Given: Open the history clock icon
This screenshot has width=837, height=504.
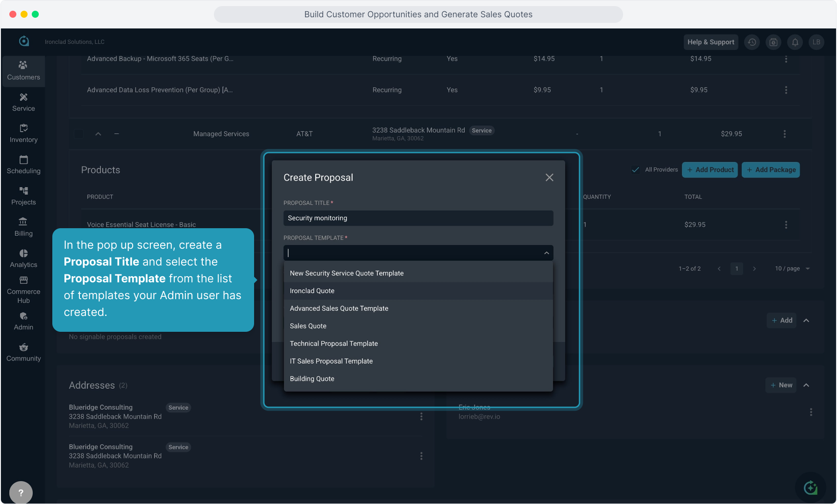Looking at the screenshot, I should coord(752,42).
